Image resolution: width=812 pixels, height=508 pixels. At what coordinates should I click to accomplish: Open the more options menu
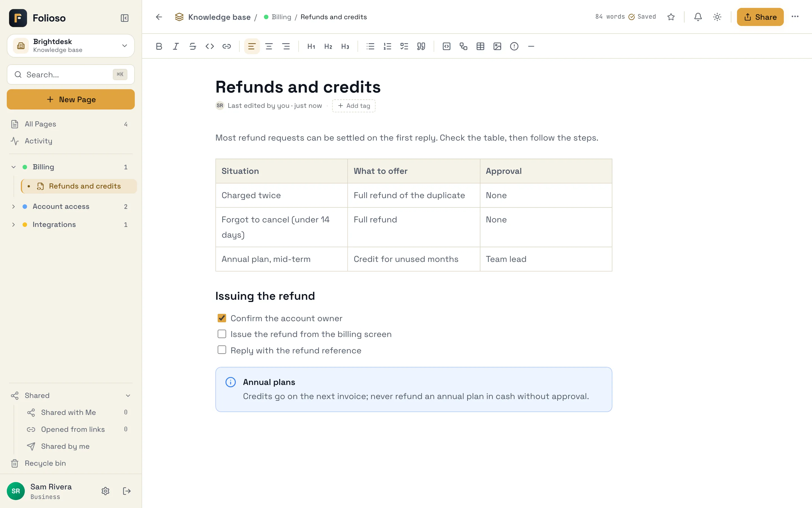click(x=795, y=17)
